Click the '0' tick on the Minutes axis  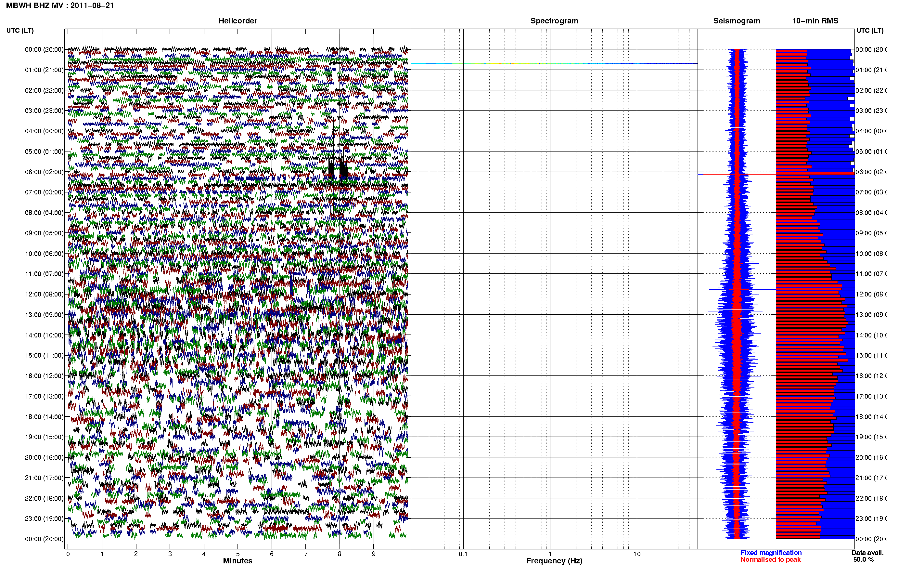(x=68, y=554)
